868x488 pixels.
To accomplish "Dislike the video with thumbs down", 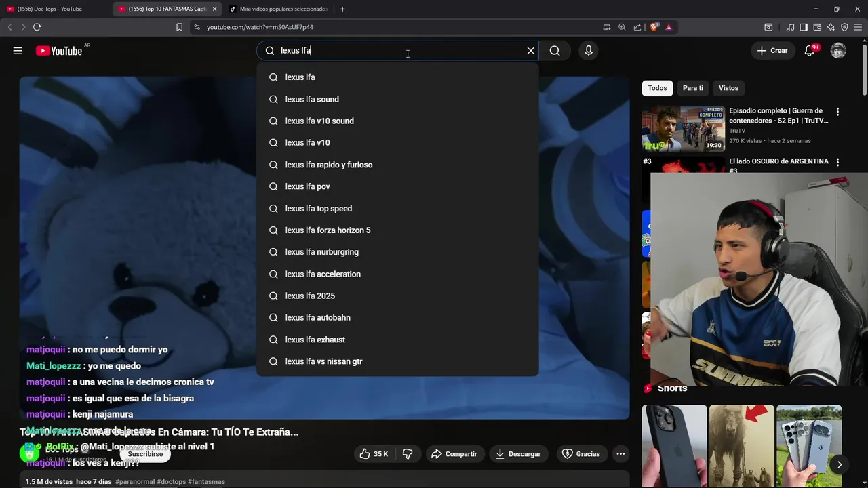I will click(408, 454).
